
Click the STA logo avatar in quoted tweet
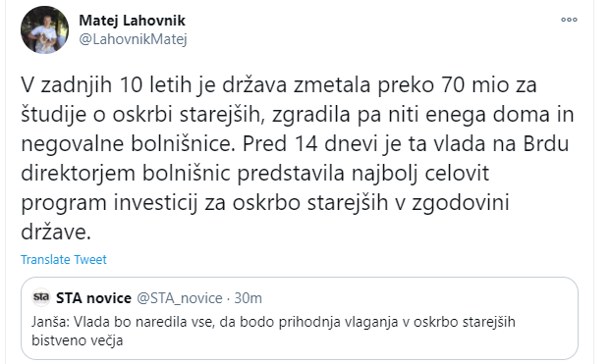point(41,297)
